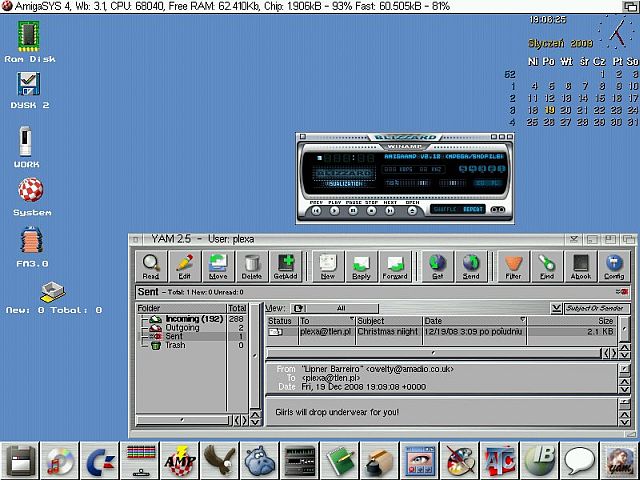The height and width of the screenshot is (480, 640).
Task: Launch the green notebook dock icon
Action: (x=340, y=462)
